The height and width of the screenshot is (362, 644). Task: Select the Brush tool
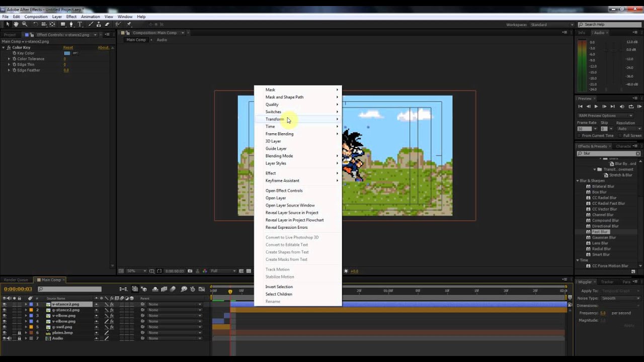[91, 24]
